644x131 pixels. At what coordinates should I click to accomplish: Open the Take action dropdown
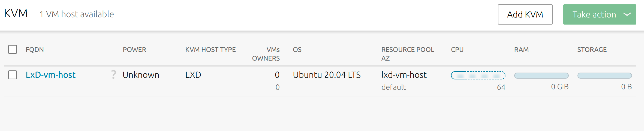[x=594, y=14]
